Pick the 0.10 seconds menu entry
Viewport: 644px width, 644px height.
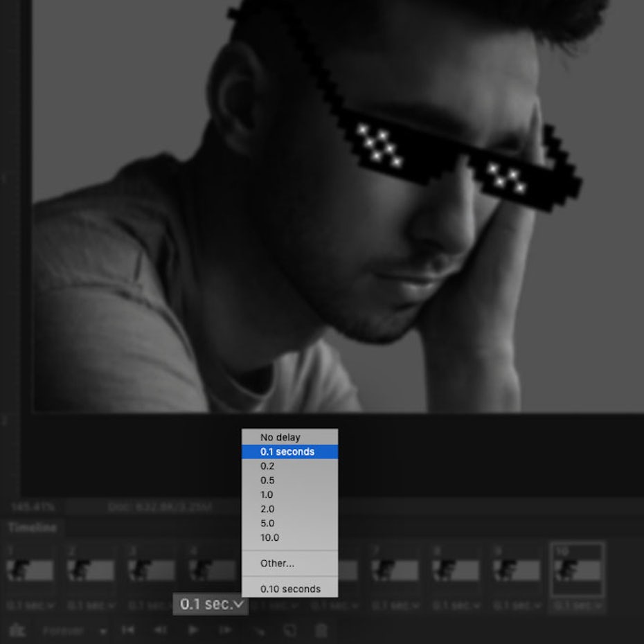(290, 589)
